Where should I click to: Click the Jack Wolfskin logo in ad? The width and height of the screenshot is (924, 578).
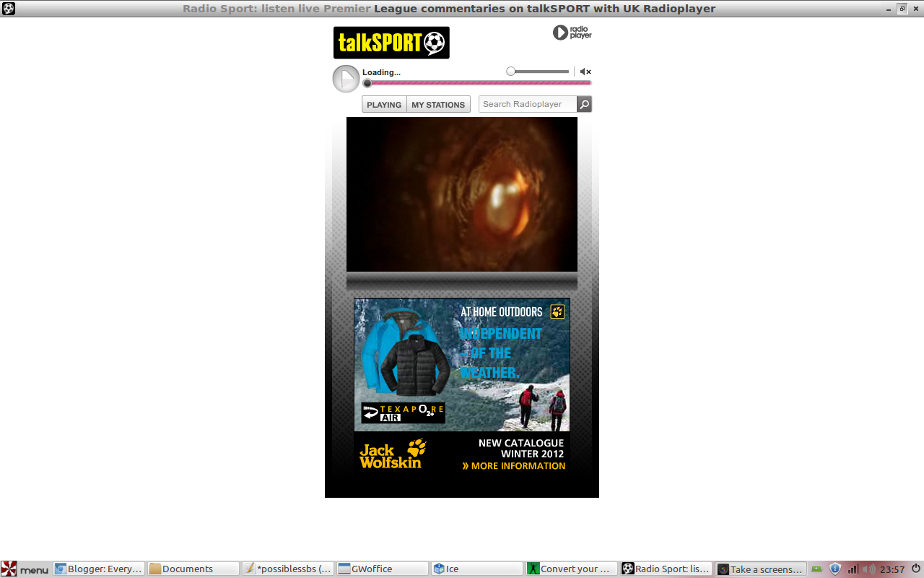tap(393, 454)
